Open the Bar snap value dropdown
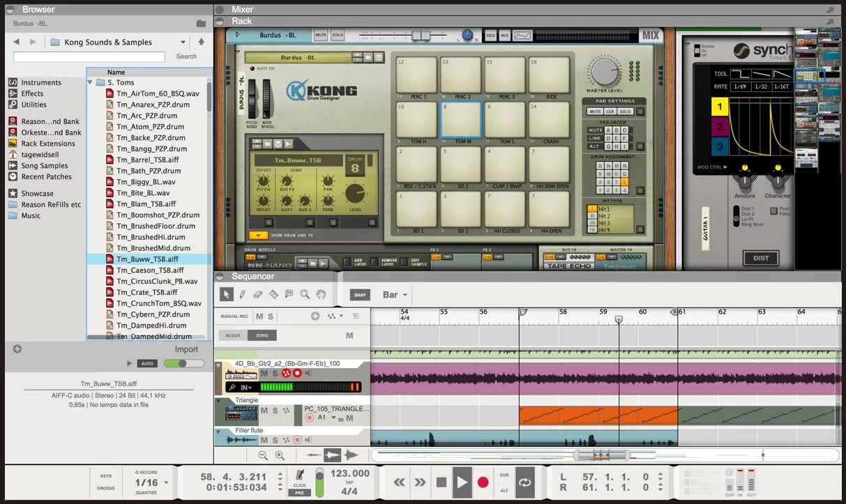The width and height of the screenshot is (846, 504). tap(405, 295)
